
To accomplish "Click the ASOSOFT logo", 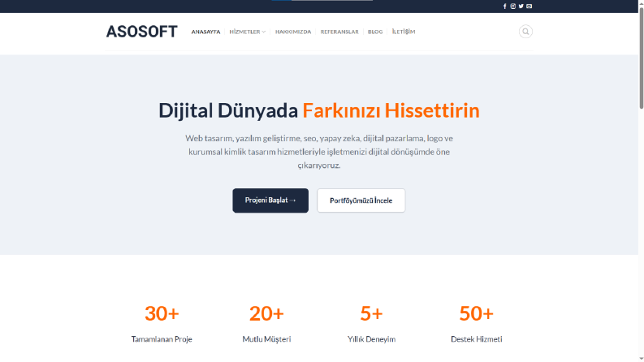I will click(141, 32).
